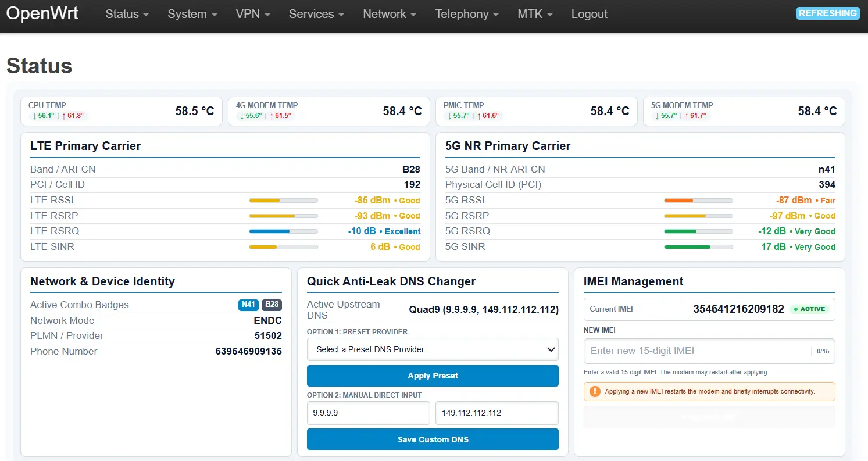Image resolution: width=868 pixels, height=461 pixels.
Task: Click the LTE band value B28
Action: click(411, 169)
